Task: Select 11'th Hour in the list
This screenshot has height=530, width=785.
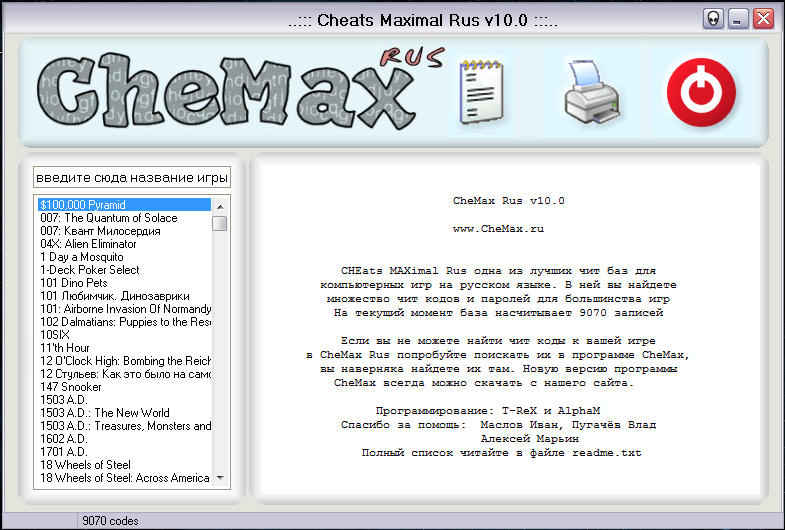Action: click(65, 348)
